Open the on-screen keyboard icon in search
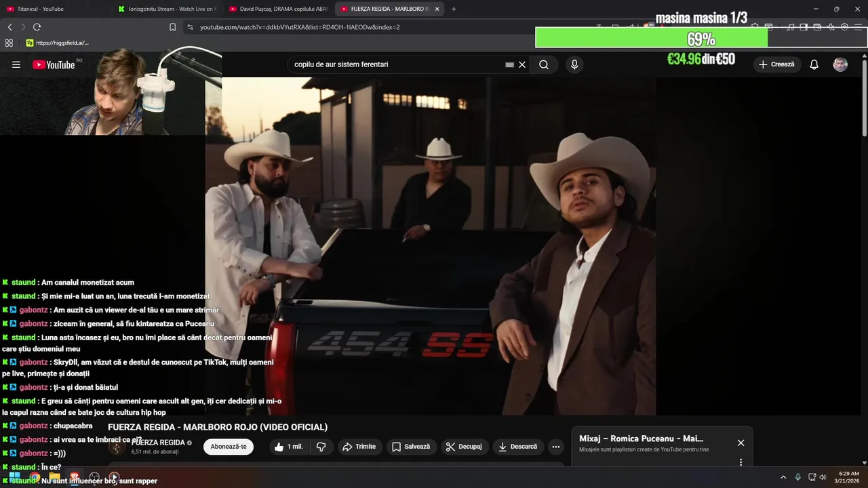The width and height of the screenshot is (868, 488). (x=509, y=64)
